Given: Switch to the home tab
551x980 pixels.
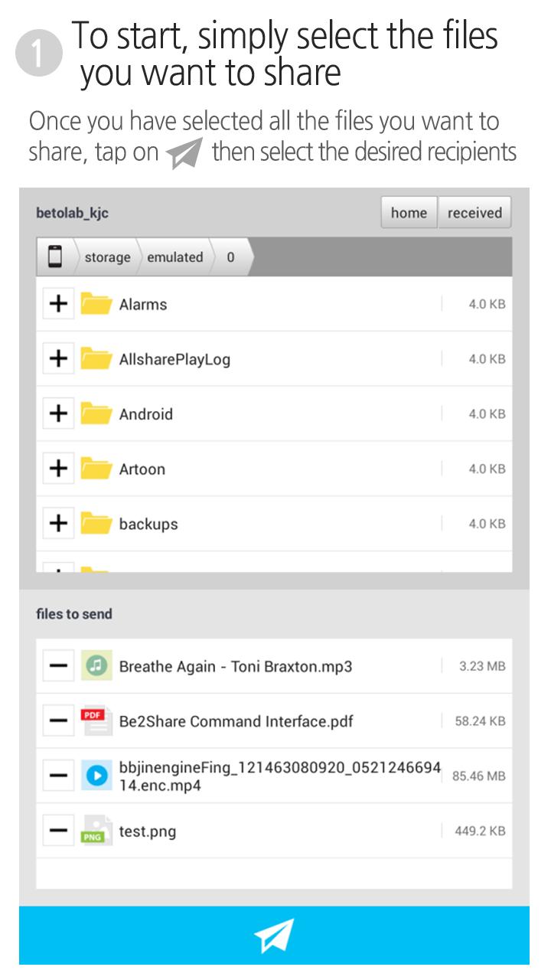Looking at the screenshot, I should (x=409, y=213).
